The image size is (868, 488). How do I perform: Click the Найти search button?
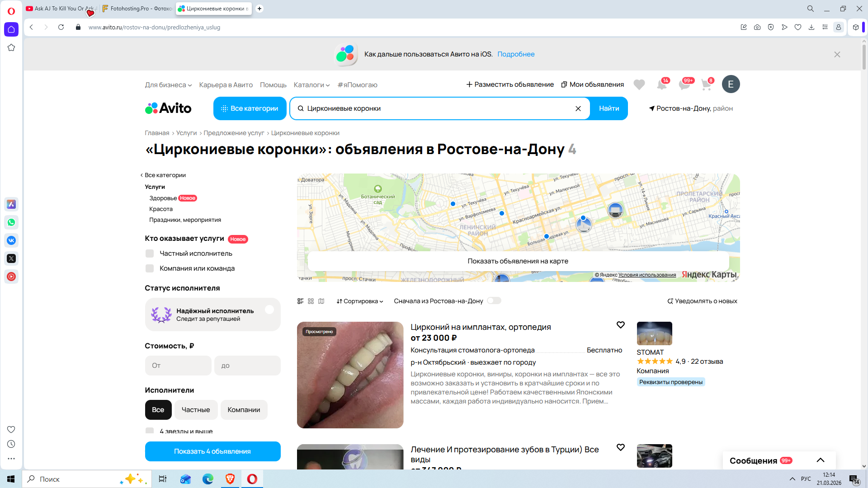(609, 108)
